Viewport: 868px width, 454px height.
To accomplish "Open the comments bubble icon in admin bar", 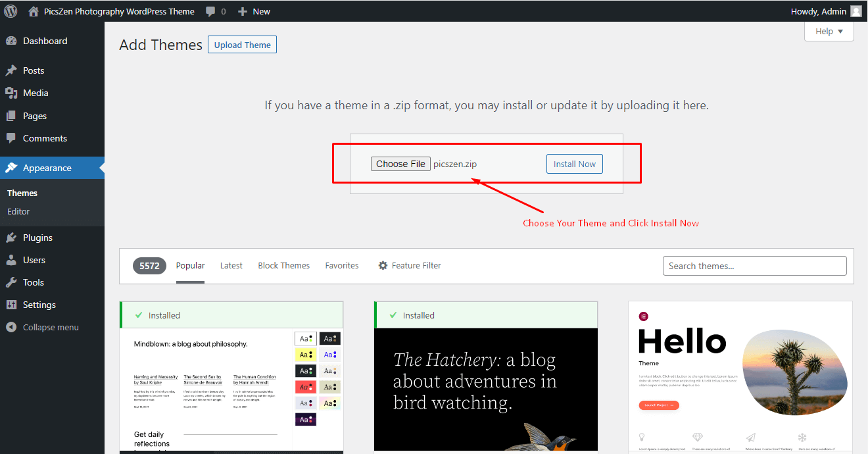I will pyautogui.click(x=210, y=11).
